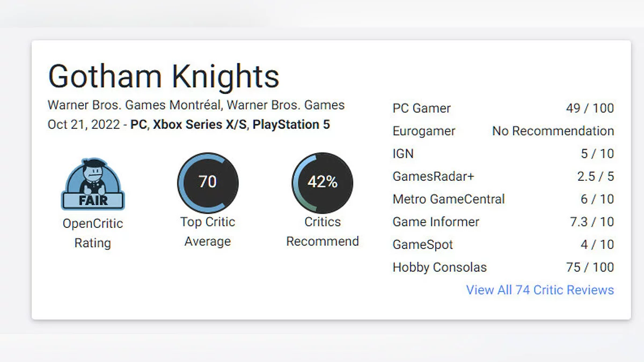This screenshot has width=644, height=362.
Task: Select the IGN review listing
Action: click(x=403, y=154)
